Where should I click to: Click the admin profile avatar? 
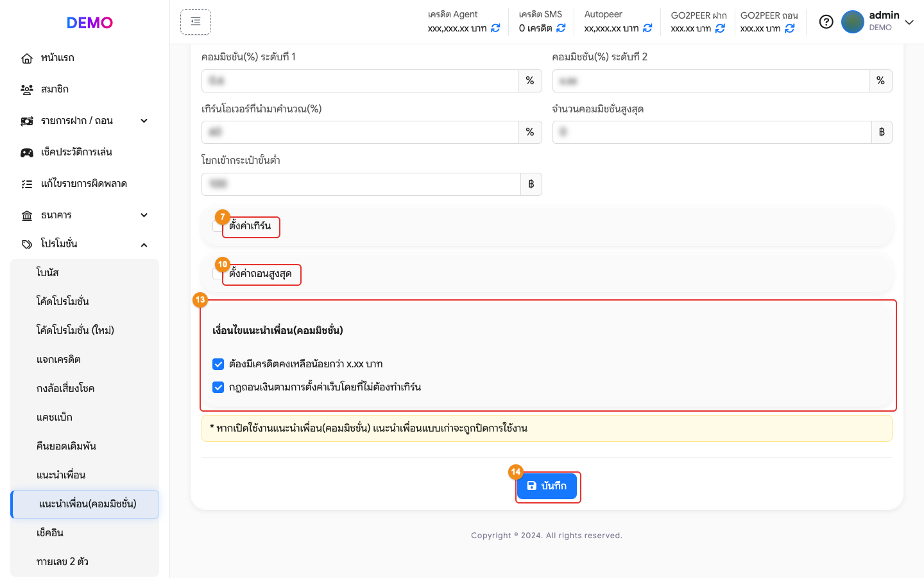click(853, 22)
